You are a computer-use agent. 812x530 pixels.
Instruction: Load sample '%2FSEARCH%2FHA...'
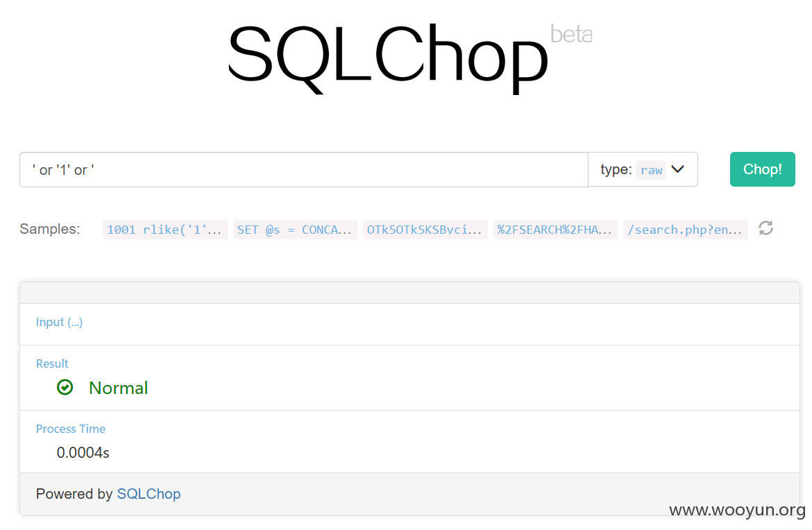tap(555, 230)
